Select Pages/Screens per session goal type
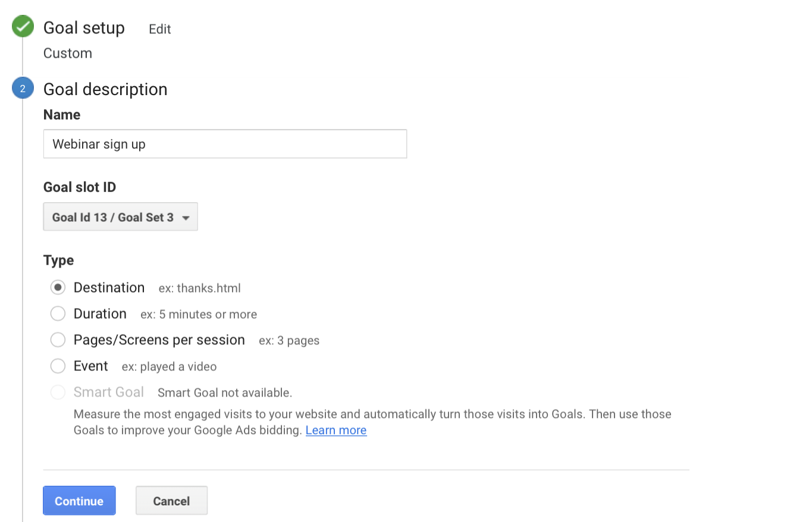 point(58,339)
